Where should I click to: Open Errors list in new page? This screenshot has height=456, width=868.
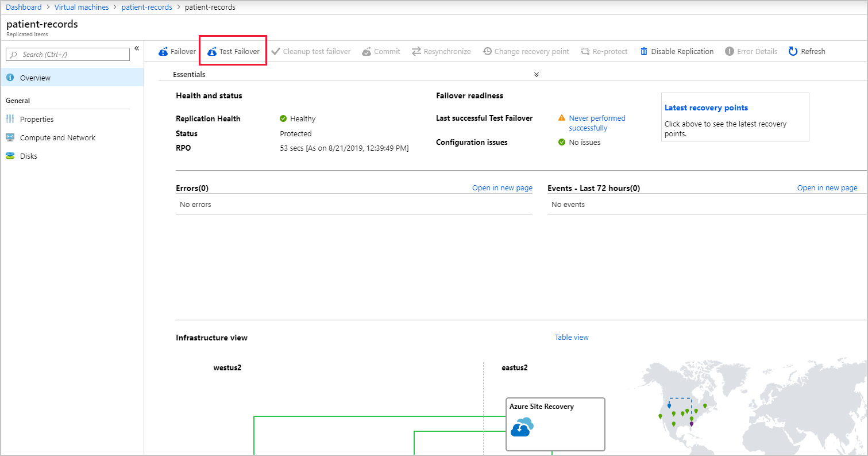tap(502, 188)
